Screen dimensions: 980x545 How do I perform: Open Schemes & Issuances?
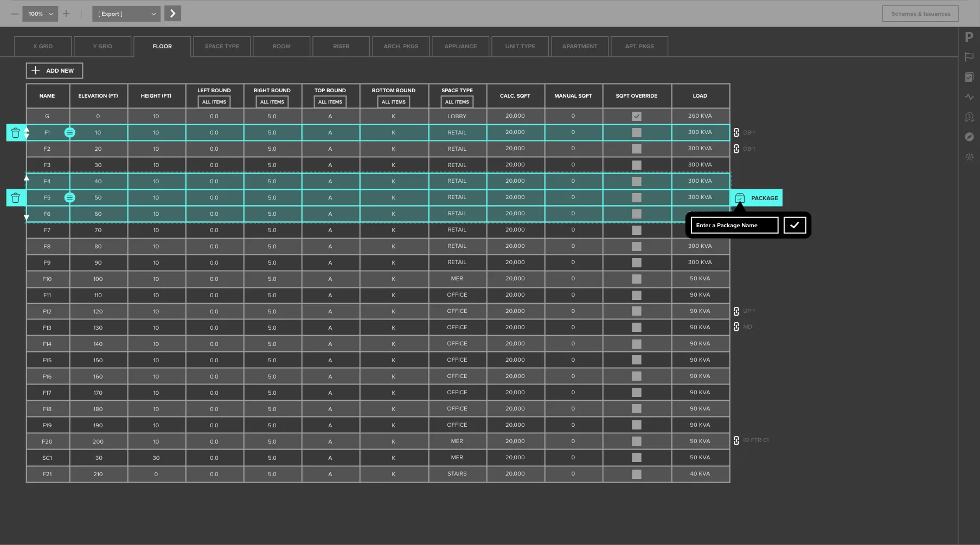920,14
